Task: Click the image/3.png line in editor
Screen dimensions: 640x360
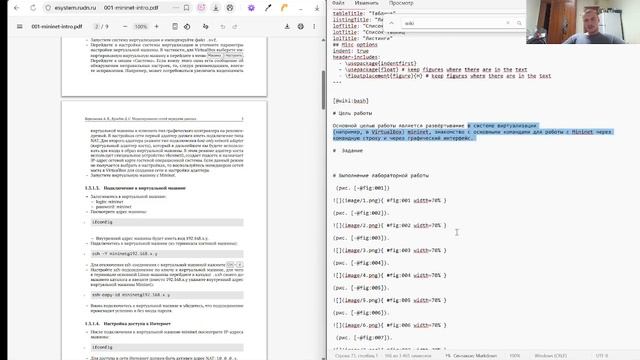Action: tap(389, 250)
